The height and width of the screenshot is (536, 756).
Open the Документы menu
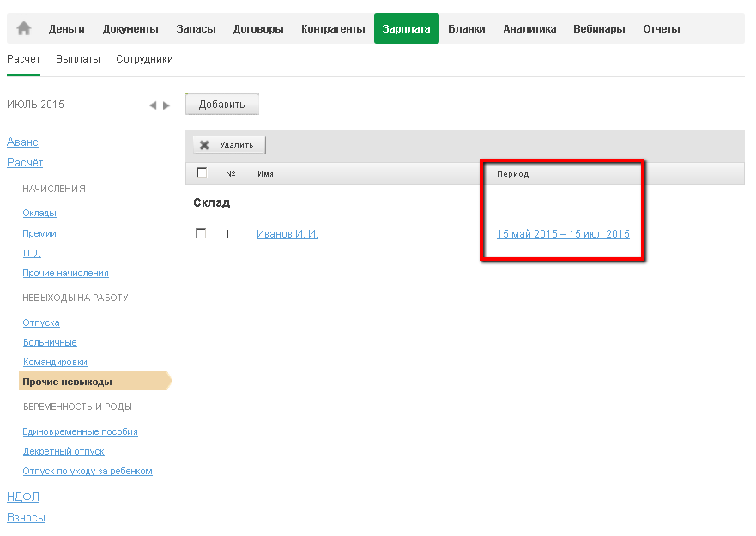tap(130, 29)
